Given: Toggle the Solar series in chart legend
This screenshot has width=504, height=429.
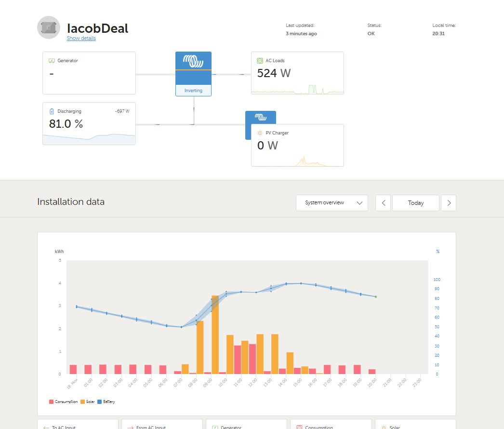Looking at the screenshot, I should point(88,402).
